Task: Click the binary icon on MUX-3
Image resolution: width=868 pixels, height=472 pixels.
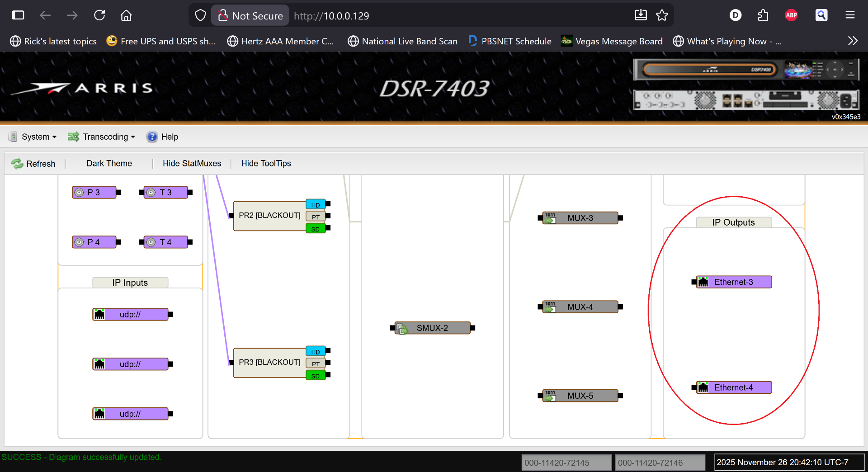Action: (x=550, y=218)
